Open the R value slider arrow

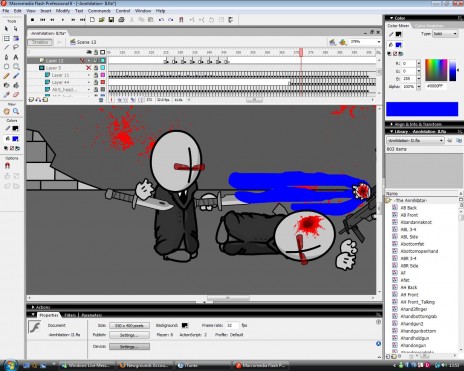click(x=419, y=63)
